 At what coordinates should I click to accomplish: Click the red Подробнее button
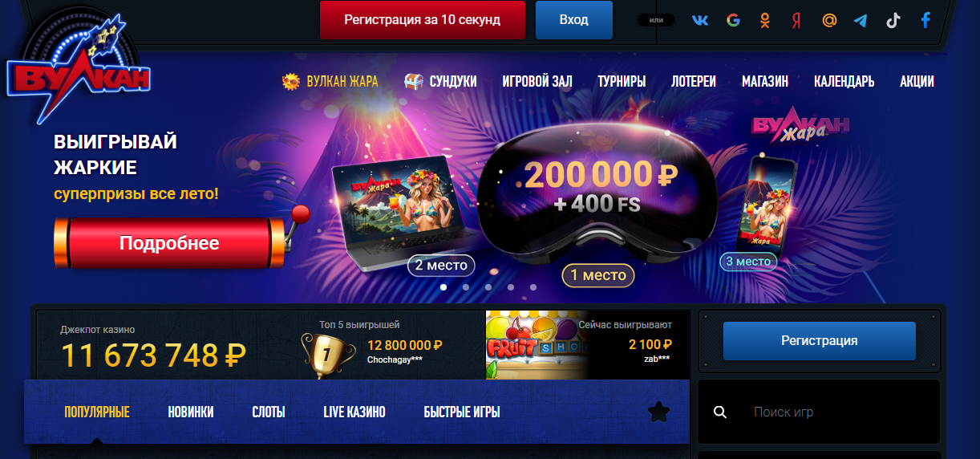(169, 243)
